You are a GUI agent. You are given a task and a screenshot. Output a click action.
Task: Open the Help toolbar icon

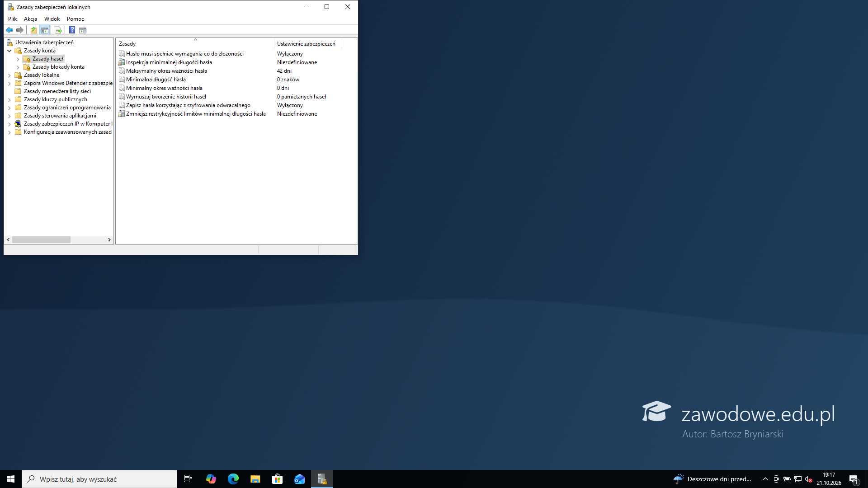click(72, 30)
